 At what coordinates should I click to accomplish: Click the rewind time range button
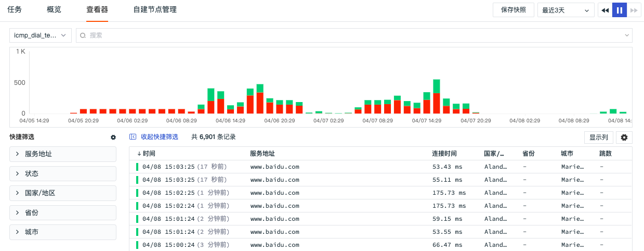(x=605, y=10)
